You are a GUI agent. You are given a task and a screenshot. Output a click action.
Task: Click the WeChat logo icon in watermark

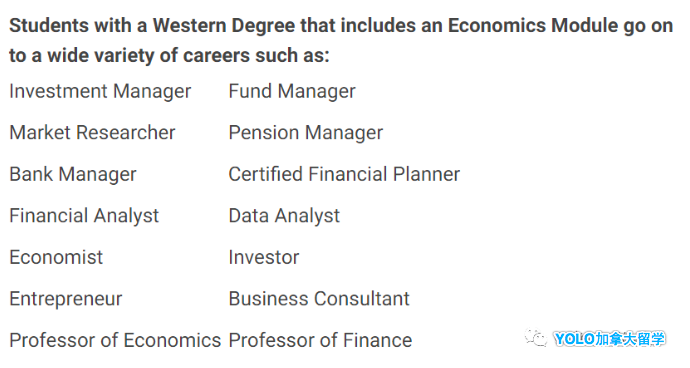[x=536, y=339]
